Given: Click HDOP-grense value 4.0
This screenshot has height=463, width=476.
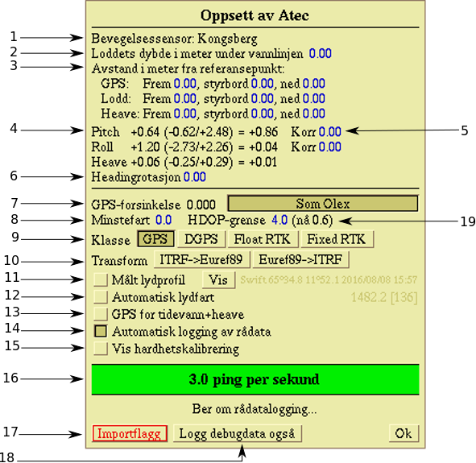Looking at the screenshot, I should click(x=279, y=220).
